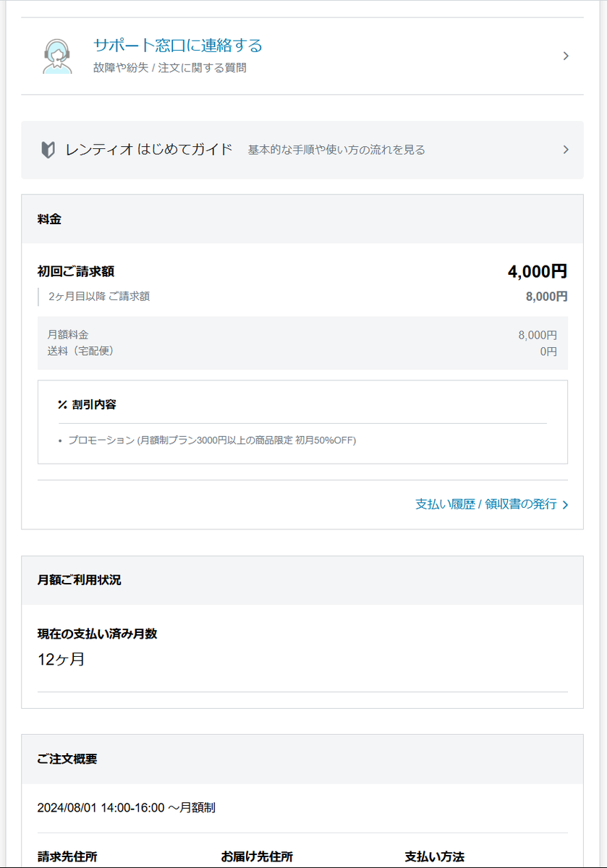This screenshot has height=868, width=607.
Task: Click the 送料（宅配便） row label
Action: point(81,351)
